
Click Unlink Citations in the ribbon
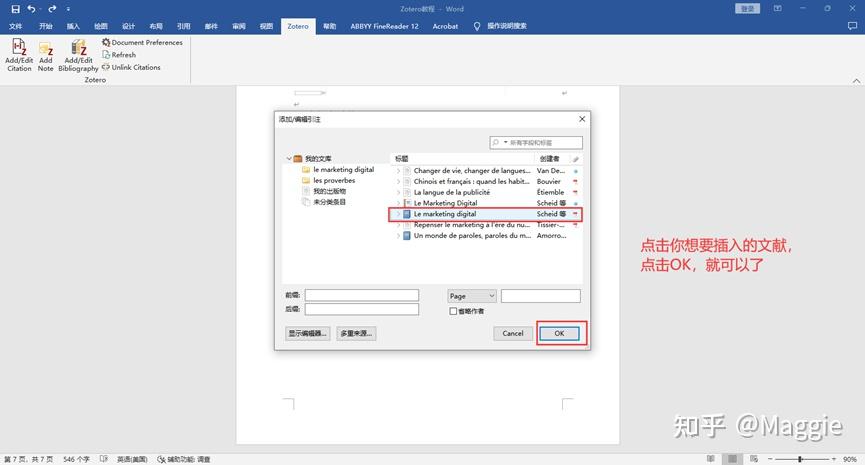(131, 67)
